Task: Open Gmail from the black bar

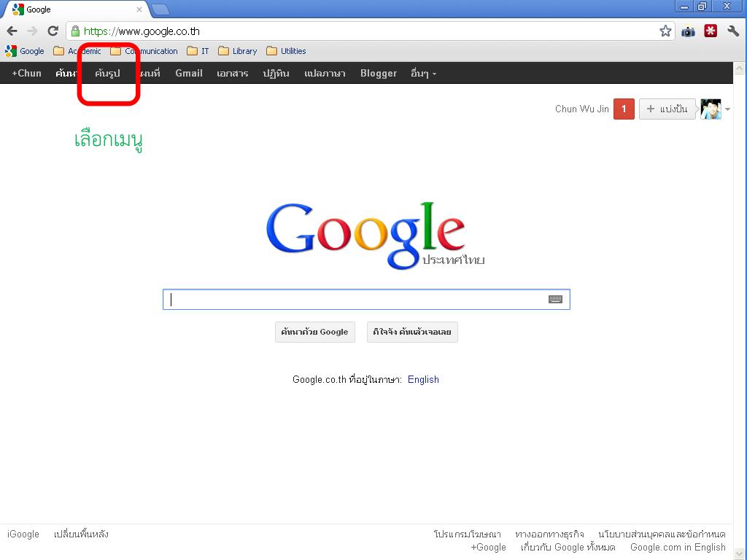Action: [189, 74]
